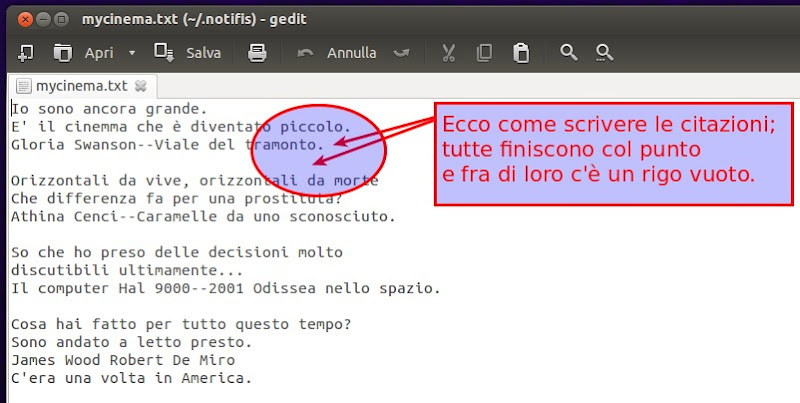Click the open file folder icon
Screen dimensions: 800x403
pyautogui.click(x=63, y=53)
